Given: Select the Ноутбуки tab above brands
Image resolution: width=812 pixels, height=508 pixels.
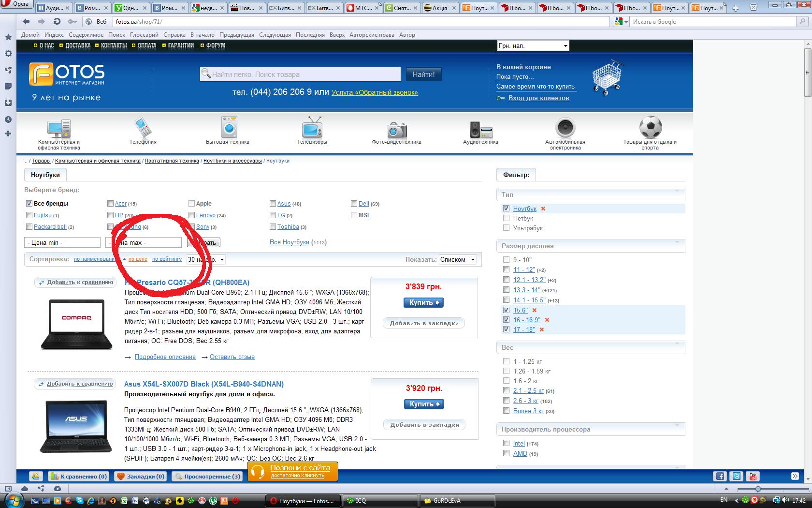Looking at the screenshot, I should click(x=45, y=175).
